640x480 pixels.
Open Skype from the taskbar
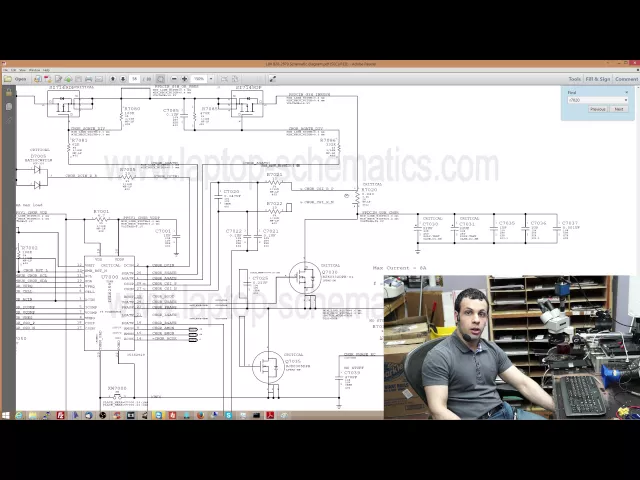click(x=229, y=416)
